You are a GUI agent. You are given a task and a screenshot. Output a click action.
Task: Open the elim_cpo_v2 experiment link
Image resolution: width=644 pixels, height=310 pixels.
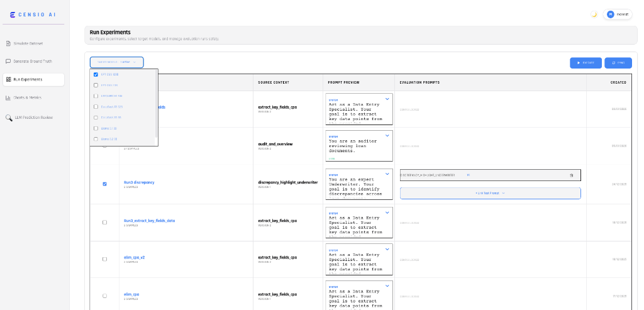pos(134,257)
